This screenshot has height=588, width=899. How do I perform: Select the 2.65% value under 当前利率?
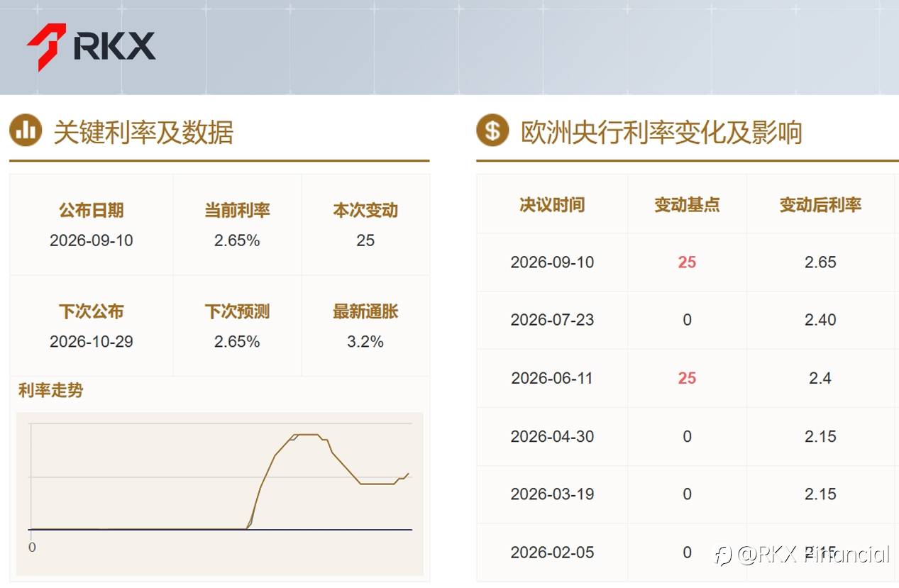click(x=237, y=240)
